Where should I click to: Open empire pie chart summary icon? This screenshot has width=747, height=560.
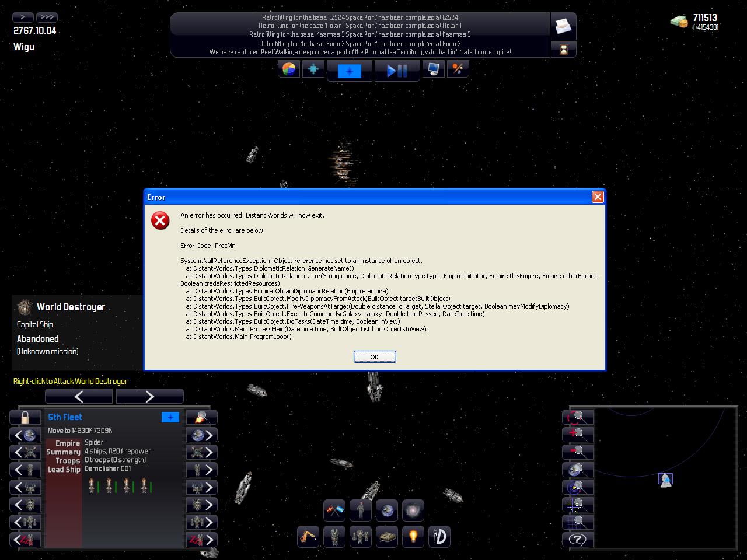(289, 69)
